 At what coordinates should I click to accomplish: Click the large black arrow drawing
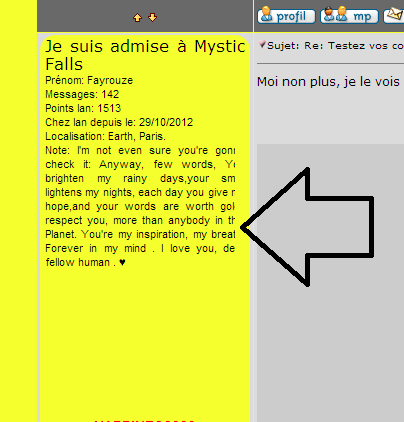click(307, 227)
